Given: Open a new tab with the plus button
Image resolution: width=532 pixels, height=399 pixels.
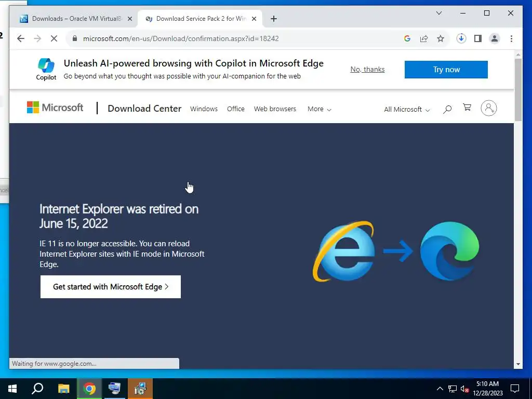Looking at the screenshot, I should click(274, 19).
